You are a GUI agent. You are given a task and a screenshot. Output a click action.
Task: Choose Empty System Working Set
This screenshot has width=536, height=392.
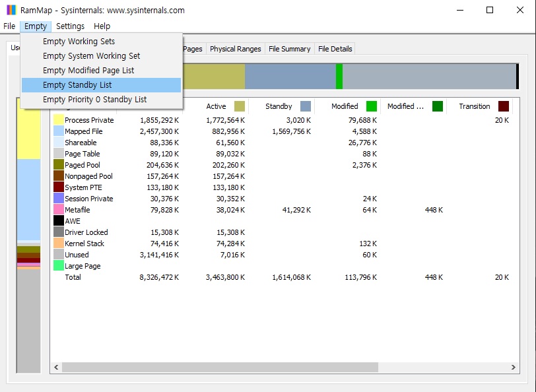click(101, 55)
